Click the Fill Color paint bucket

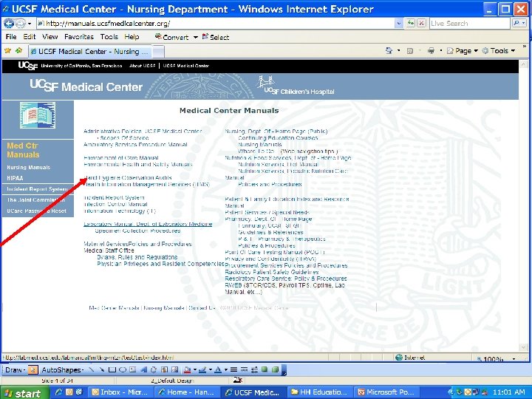187,369
